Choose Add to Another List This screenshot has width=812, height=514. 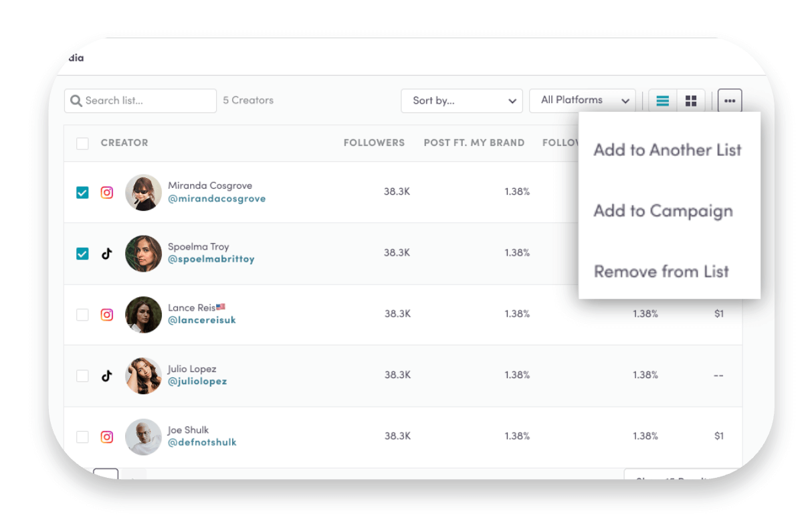(x=668, y=150)
